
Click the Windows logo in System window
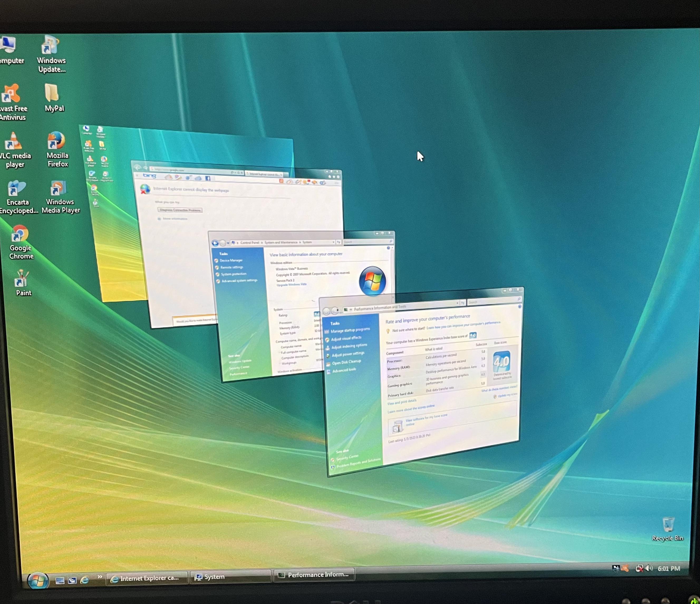click(372, 281)
